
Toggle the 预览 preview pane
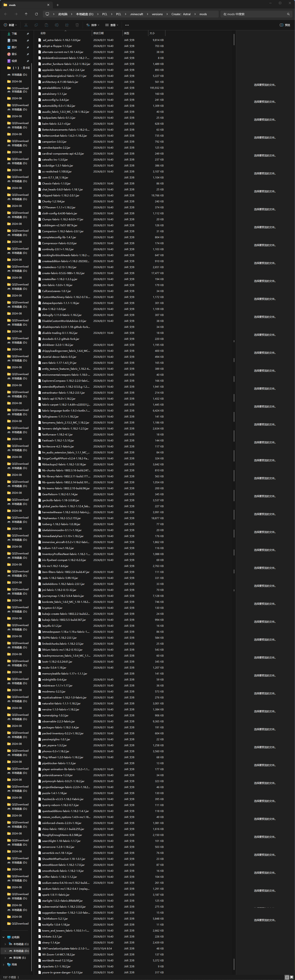click(285, 25)
